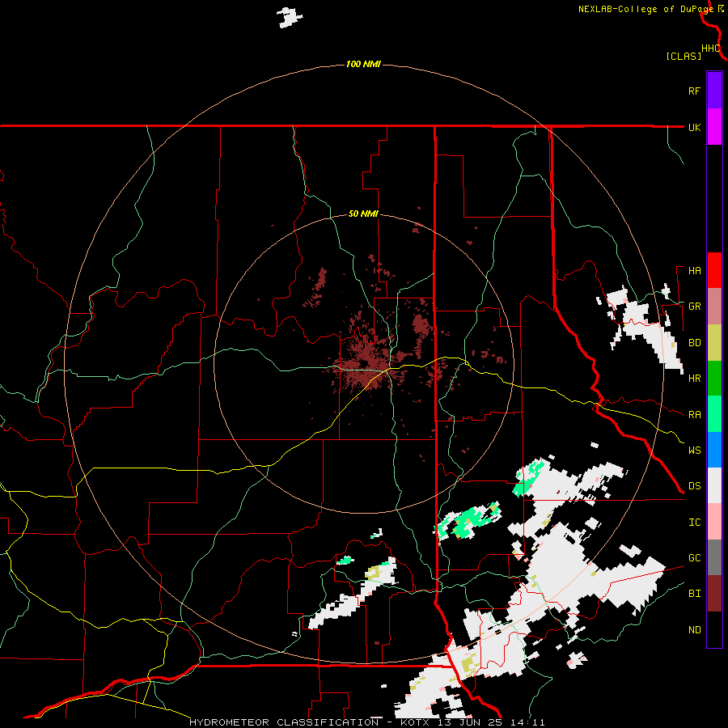The width and height of the screenshot is (728, 728).
Task: Click the DS legend label
Action: tap(694, 486)
